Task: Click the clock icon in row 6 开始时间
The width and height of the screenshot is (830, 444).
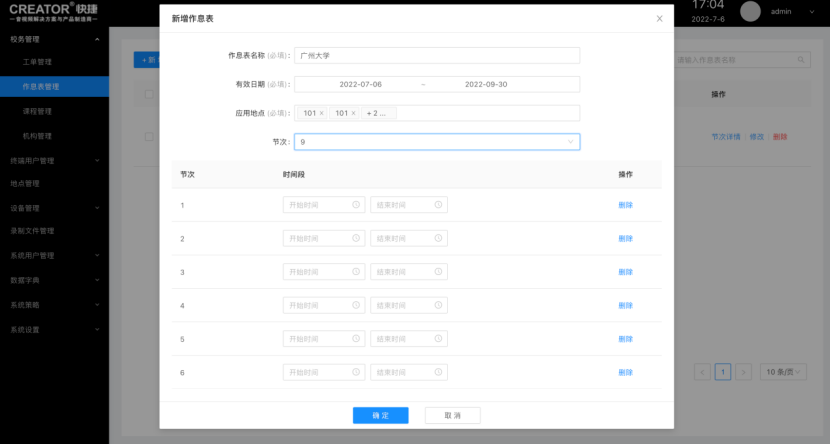Action: pos(356,372)
